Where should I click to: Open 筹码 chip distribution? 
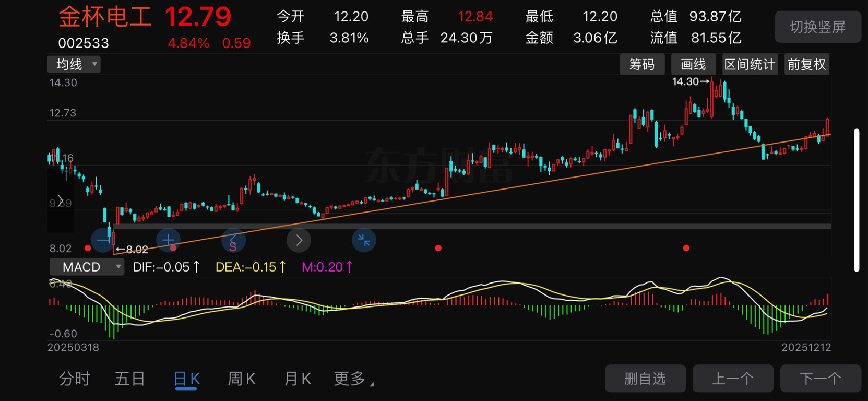642,64
